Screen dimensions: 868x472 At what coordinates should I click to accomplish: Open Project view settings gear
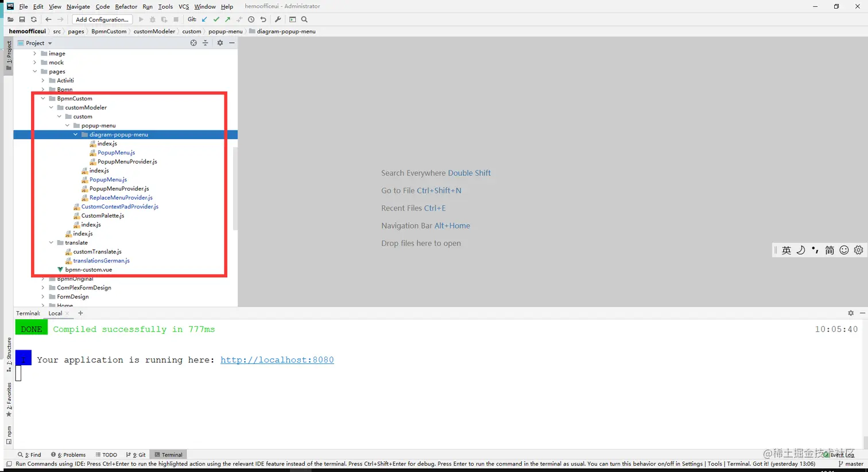tap(220, 42)
